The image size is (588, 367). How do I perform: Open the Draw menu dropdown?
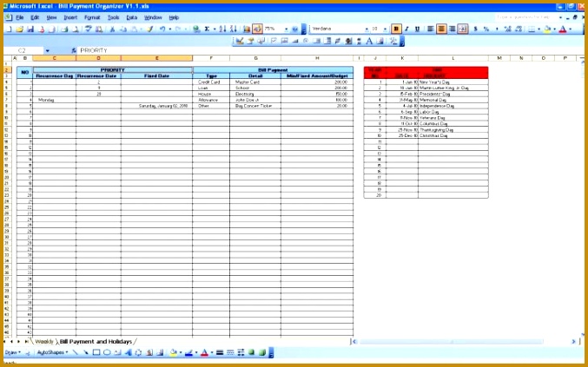point(13,352)
